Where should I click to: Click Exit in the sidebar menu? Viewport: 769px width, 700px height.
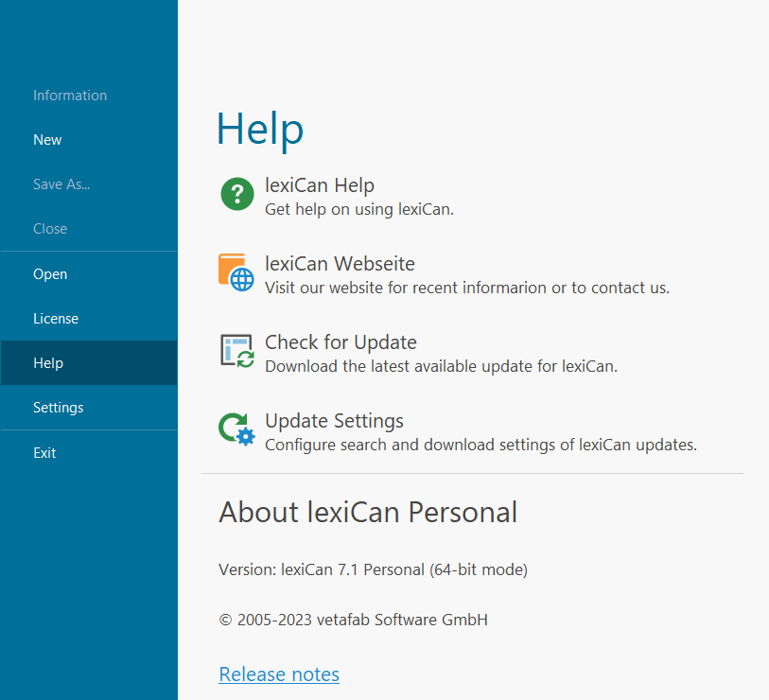click(x=44, y=453)
